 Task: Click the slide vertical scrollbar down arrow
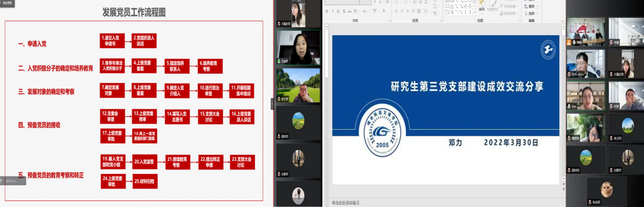(x=563, y=179)
